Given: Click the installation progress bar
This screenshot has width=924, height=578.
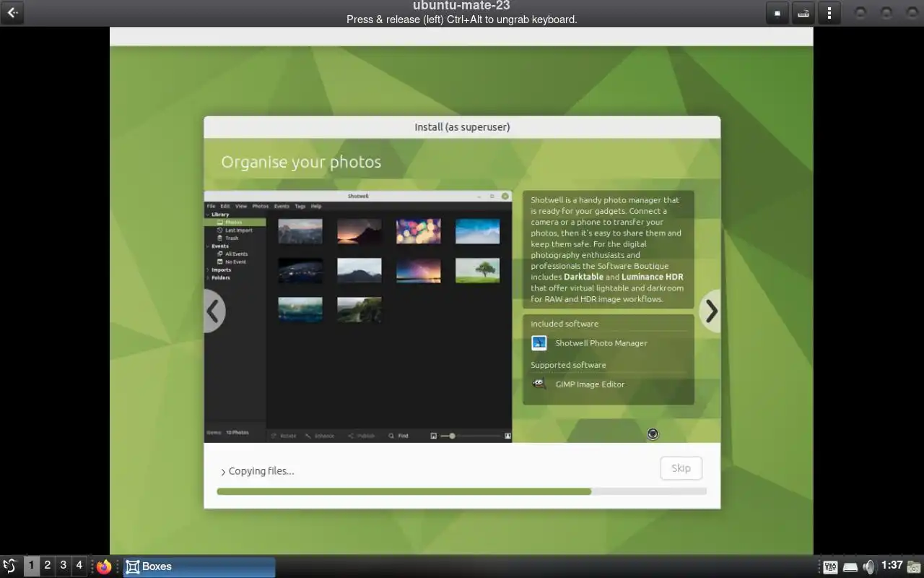Looking at the screenshot, I should [461, 491].
